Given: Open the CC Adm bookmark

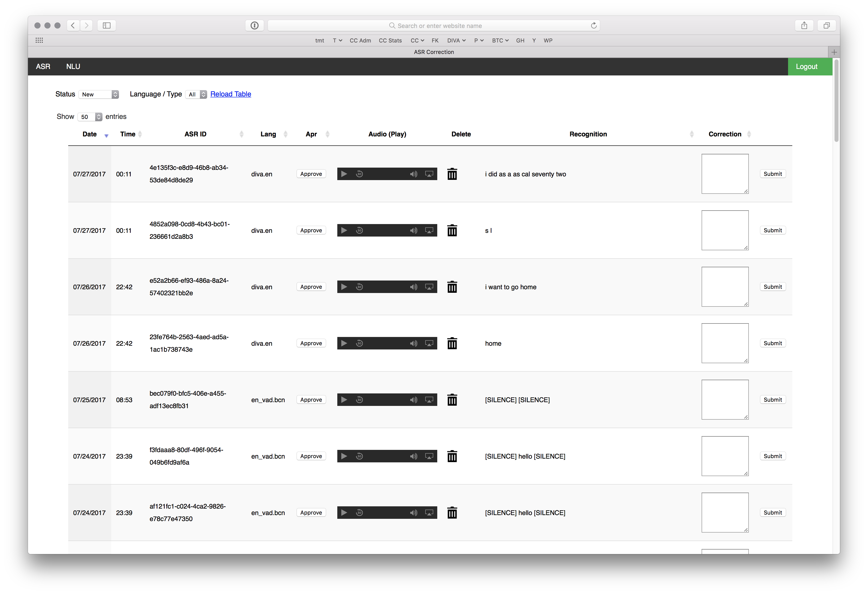Looking at the screenshot, I should 360,40.
